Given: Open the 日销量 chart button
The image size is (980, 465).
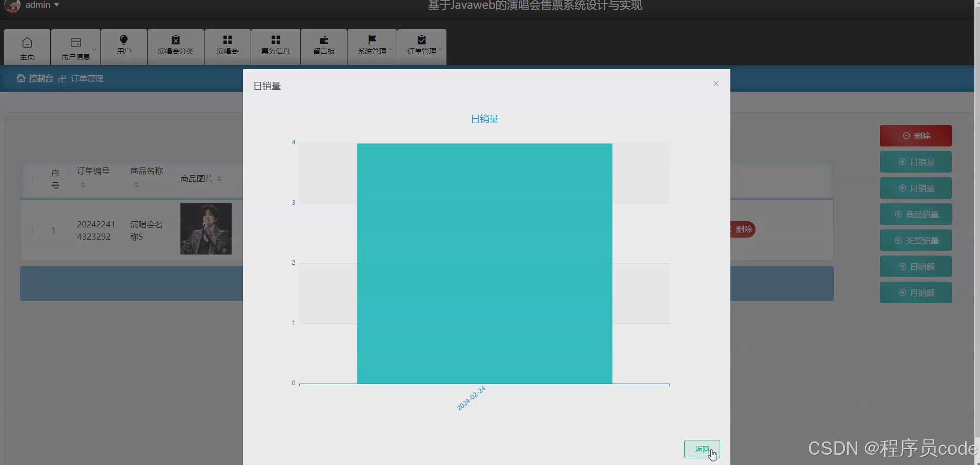Looking at the screenshot, I should click(x=916, y=162).
